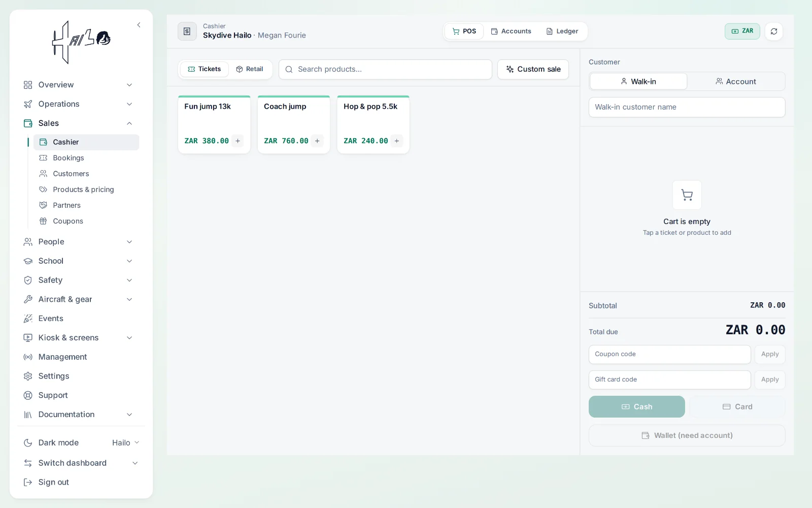Toggle Dark mode
The image size is (812, 508).
(x=51, y=443)
